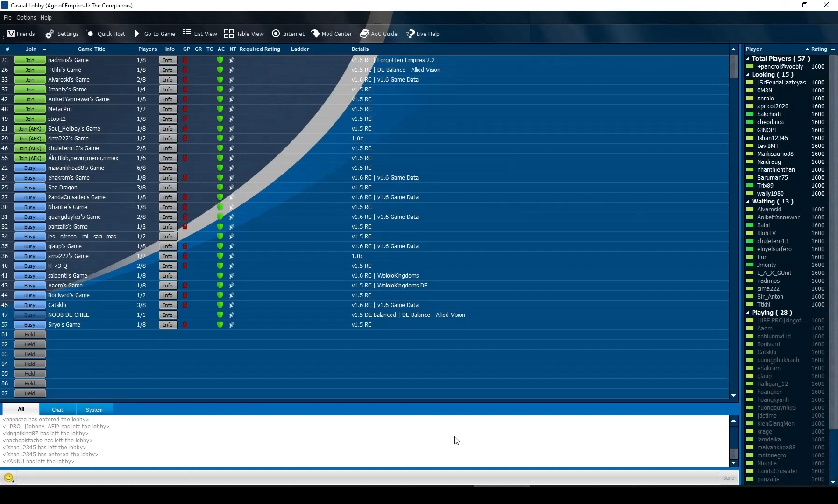Click the Send chat button
Viewport: 838px width, 504px height.
(728, 478)
